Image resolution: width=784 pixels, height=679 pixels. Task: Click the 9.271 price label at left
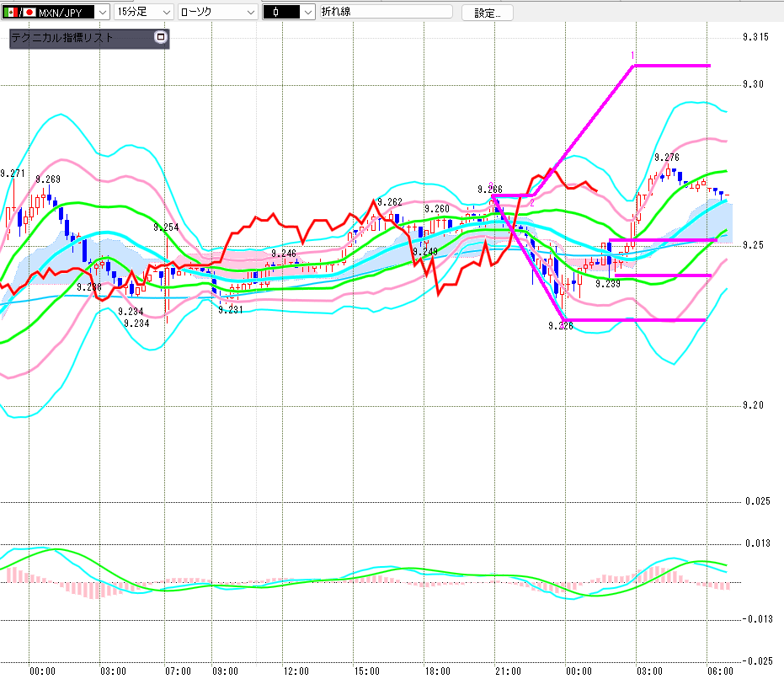13,174
